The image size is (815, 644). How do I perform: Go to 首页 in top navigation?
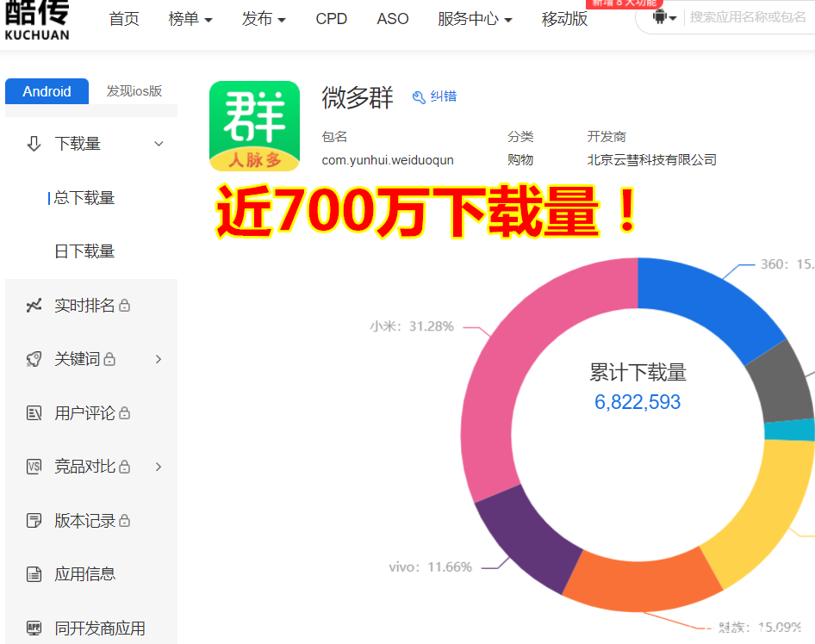(x=124, y=19)
